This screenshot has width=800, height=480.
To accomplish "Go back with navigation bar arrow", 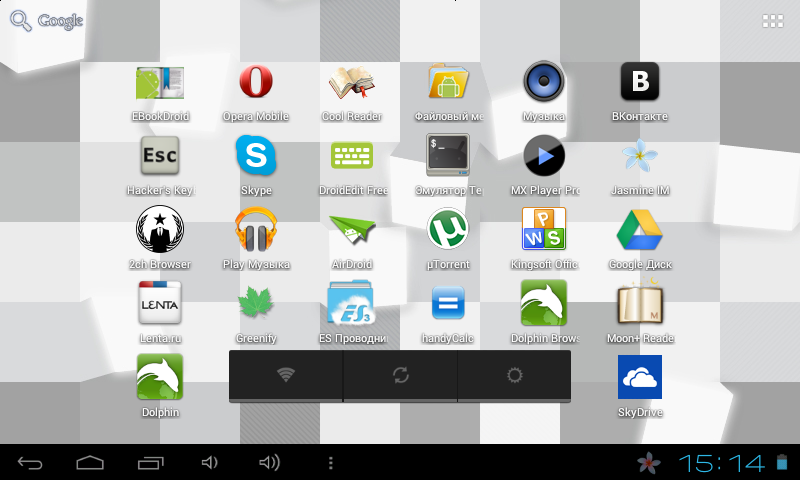I will [30, 463].
